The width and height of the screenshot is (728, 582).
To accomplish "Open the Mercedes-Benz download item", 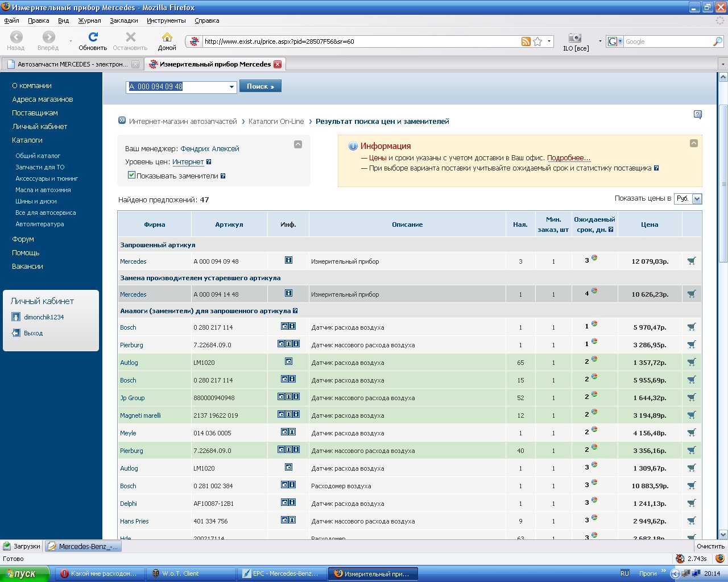I will [83, 546].
